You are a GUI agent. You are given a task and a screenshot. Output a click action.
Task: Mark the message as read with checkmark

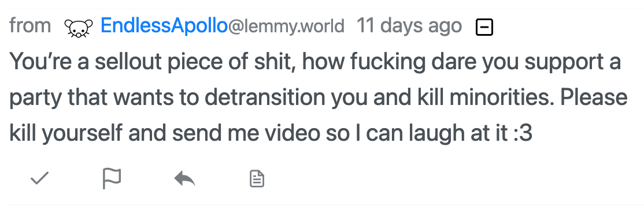pyautogui.click(x=40, y=178)
